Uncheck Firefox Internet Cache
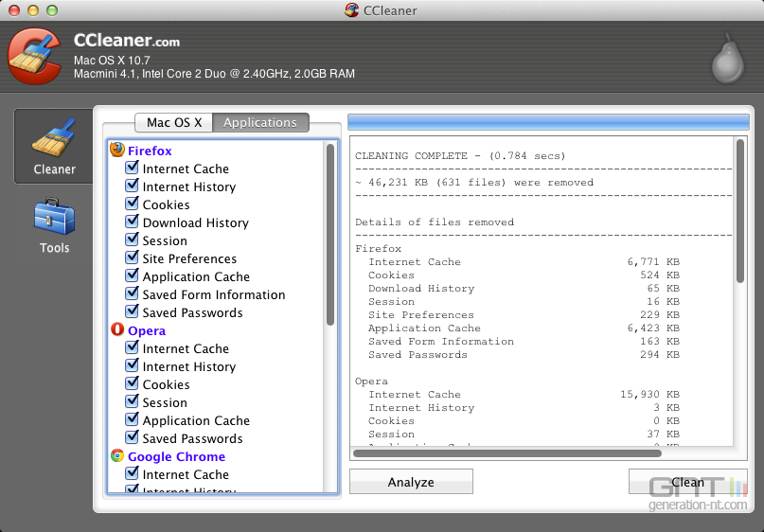This screenshot has height=532, width=764. (x=132, y=168)
